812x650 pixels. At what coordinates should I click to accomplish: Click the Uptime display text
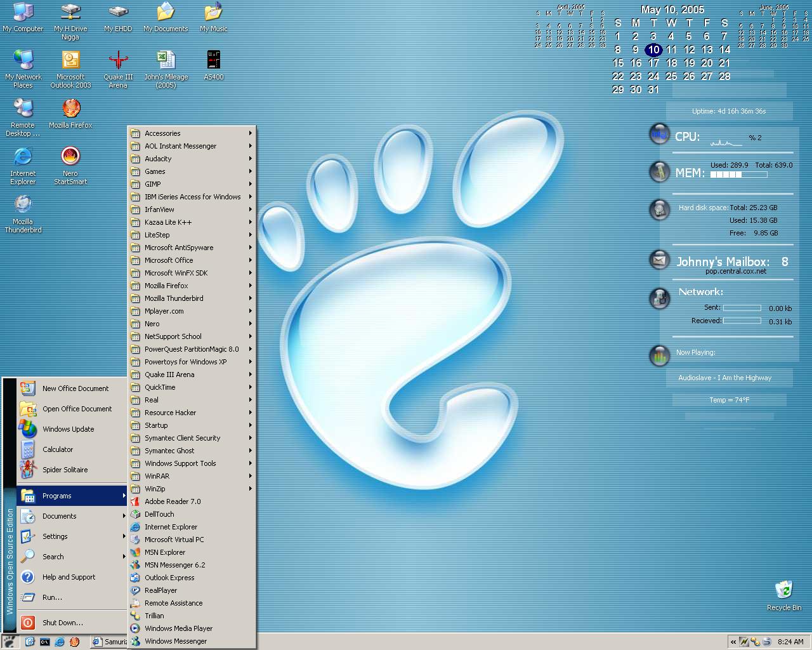[729, 111]
